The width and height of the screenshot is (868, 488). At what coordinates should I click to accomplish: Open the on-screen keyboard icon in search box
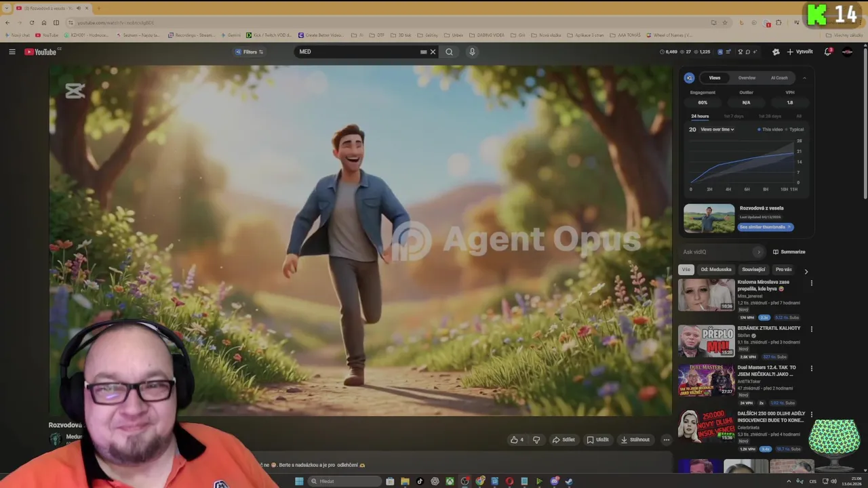[x=423, y=52]
